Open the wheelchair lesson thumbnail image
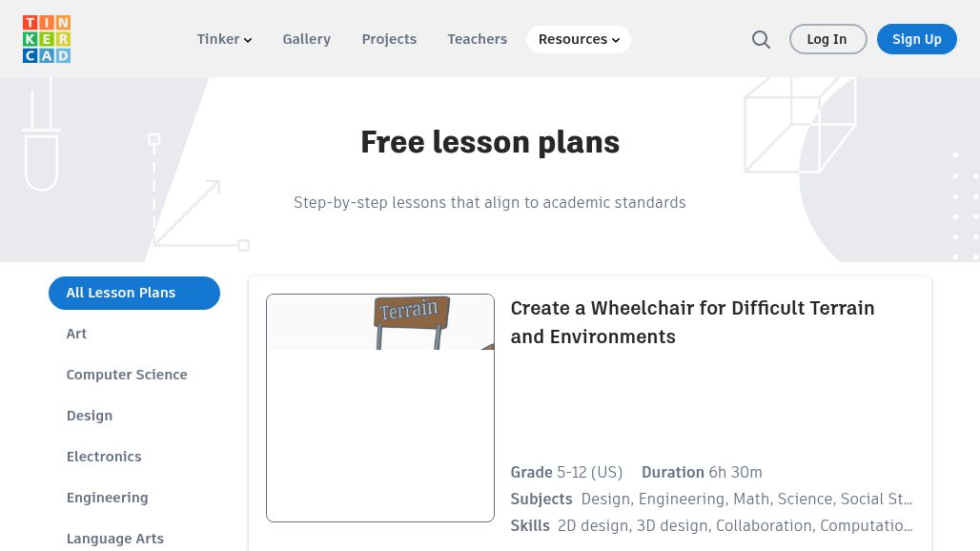 tap(380, 408)
